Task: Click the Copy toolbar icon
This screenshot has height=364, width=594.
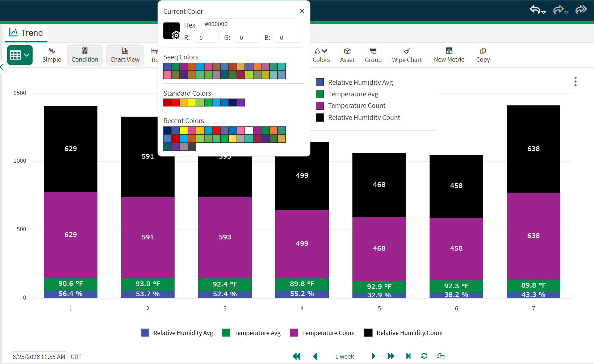Action: pyautogui.click(x=483, y=51)
